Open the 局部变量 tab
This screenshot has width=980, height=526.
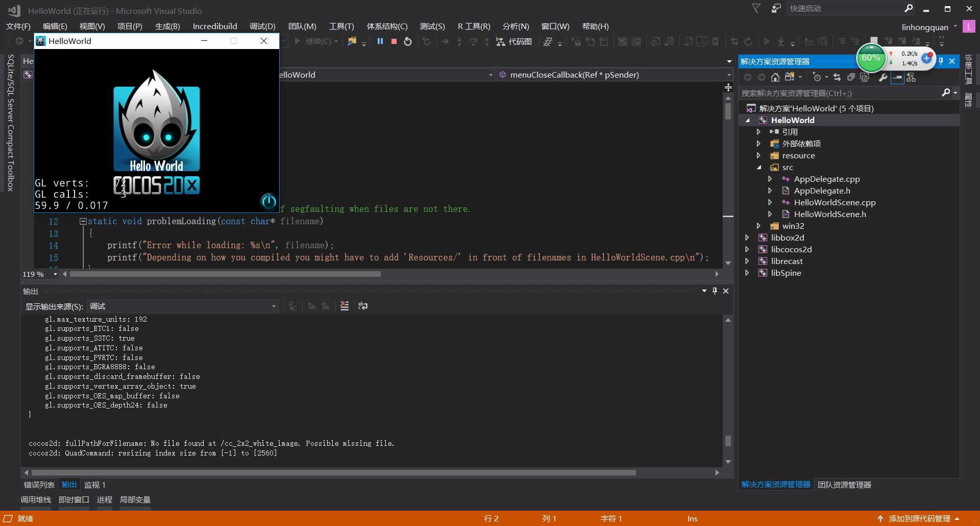click(135, 499)
